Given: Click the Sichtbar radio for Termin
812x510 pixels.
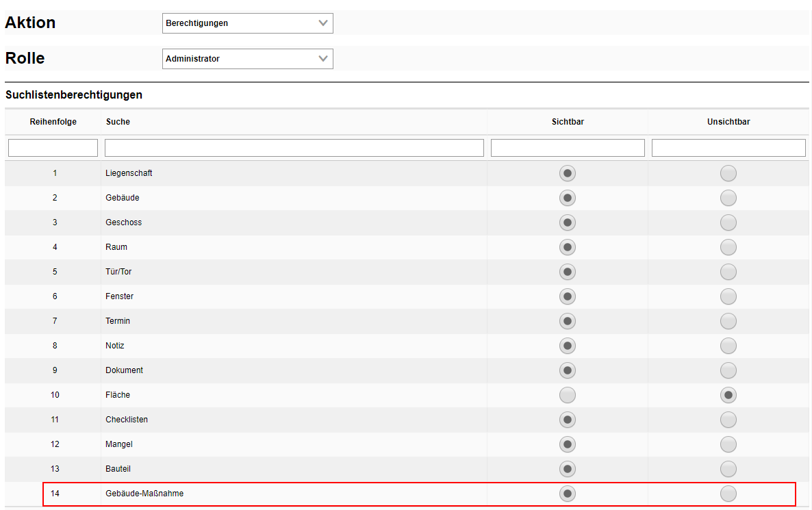Looking at the screenshot, I should [x=568, y=321].
